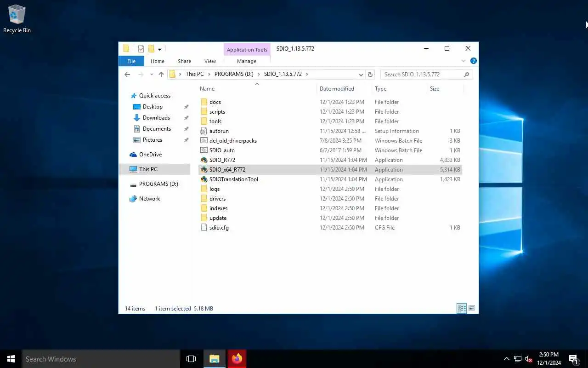Go back with the Back arrow
Image resolution: width=588 pixels, height=368 pixels.
click(127, 74)
